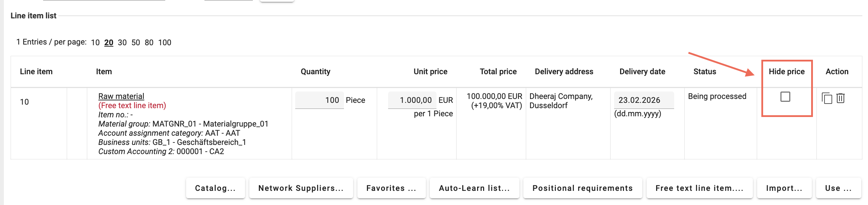
Task: Open the Raw material free text line item
Action: coord(121,96)
